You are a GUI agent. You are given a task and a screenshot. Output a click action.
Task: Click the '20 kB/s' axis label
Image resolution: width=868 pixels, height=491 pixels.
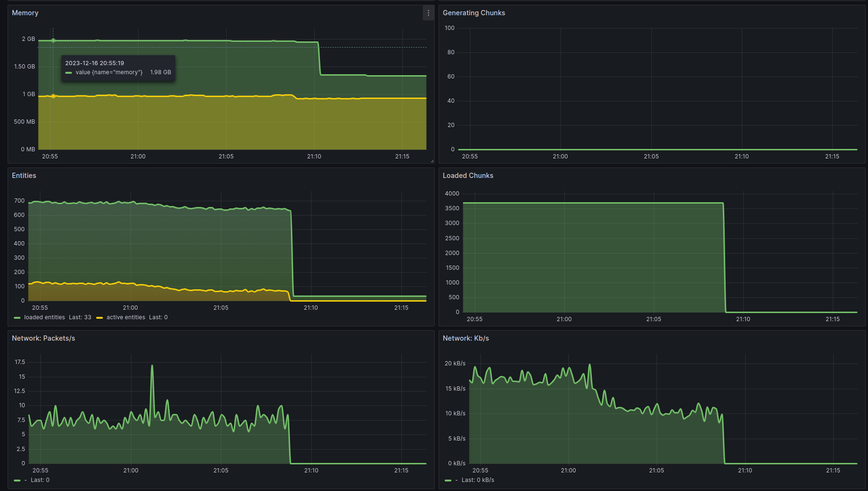click(x=455, y=363)
